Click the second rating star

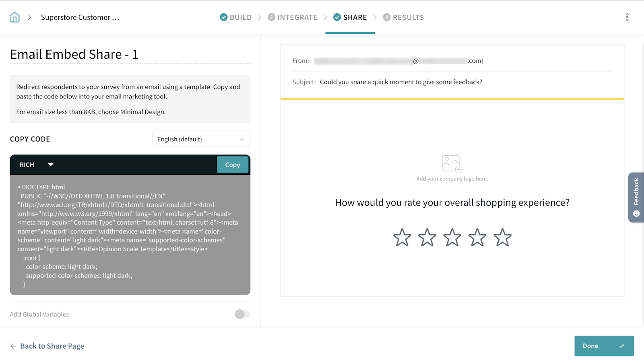coord(427,238)
